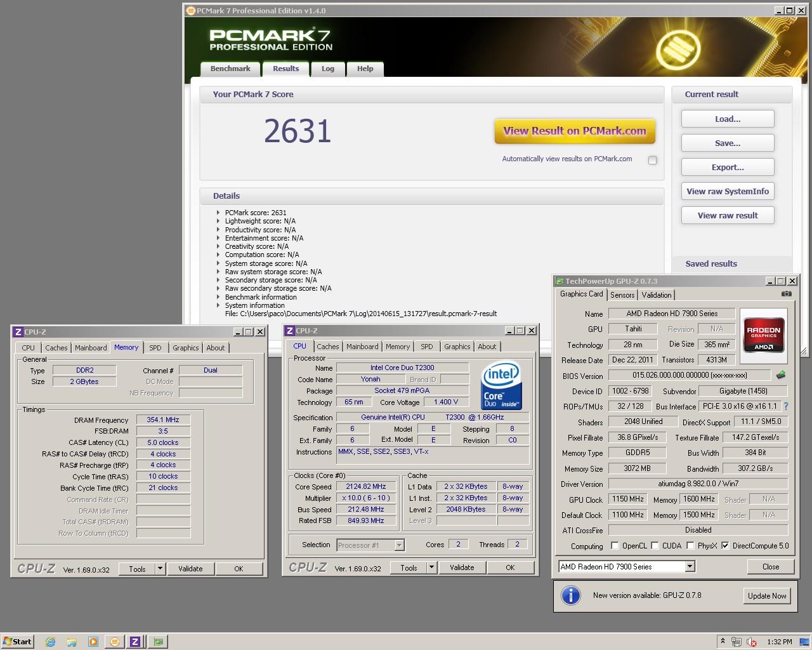The width and height of the screenshot is (812, 650).
Task: Open AMD Radeon HD 7900 Series GPU dropdown
Action: [x=690, y=566]
